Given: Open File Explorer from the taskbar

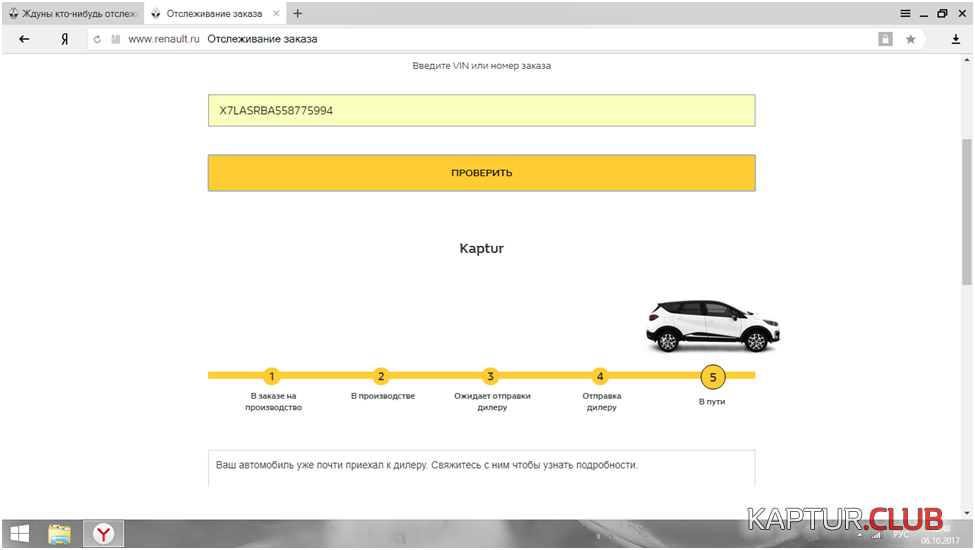Looking at the screenshot, I should [60, 534].
